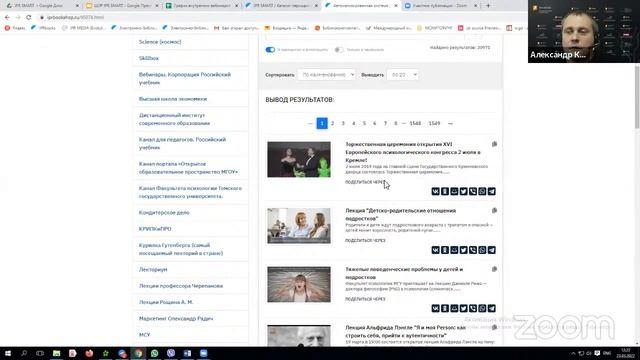Share the severe behavioral problems lecture via Telegram
Viewport: 640px width, 360px height.
[492, 308]
